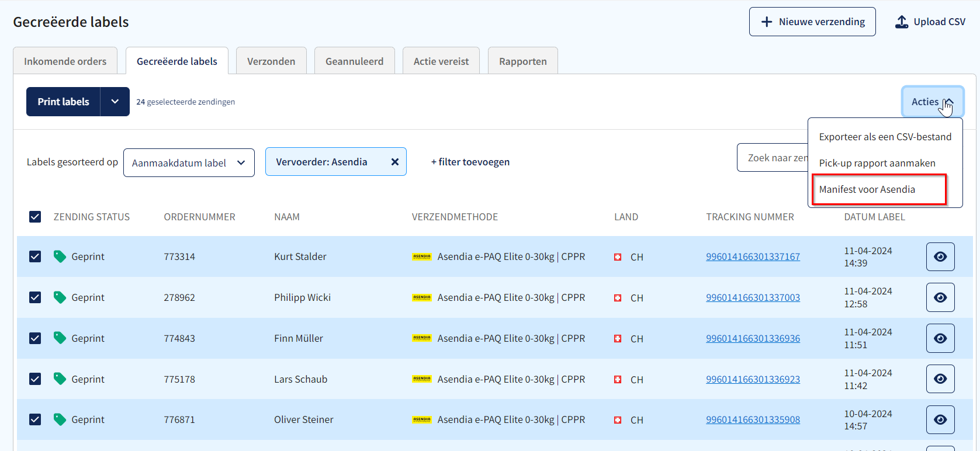
Task: Click Swiss flag in order 278962 row
Action: (618, 298)
